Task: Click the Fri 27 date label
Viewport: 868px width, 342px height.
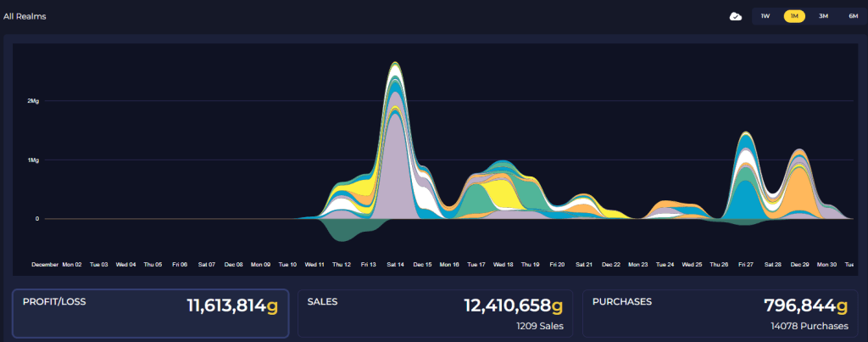Action: (745, 265)
